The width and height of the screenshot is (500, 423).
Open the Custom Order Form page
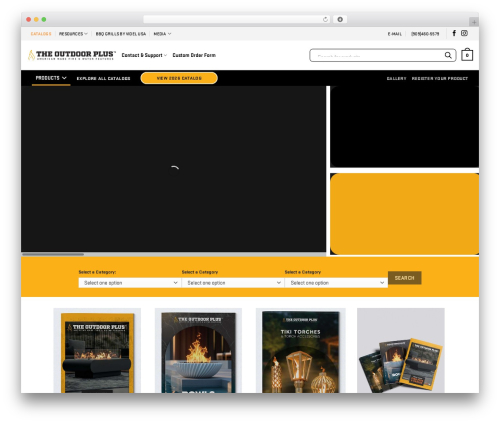click(x=194, y=55)
